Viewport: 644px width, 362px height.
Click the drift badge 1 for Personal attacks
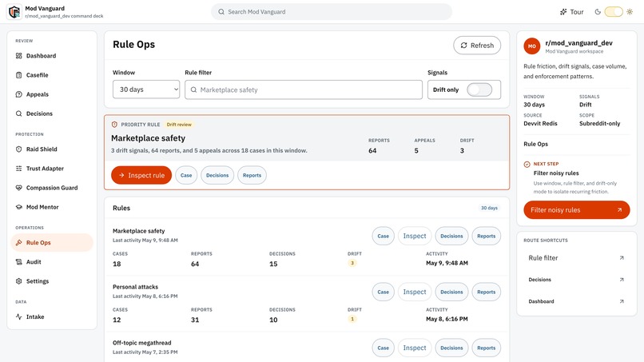[352, 319]
